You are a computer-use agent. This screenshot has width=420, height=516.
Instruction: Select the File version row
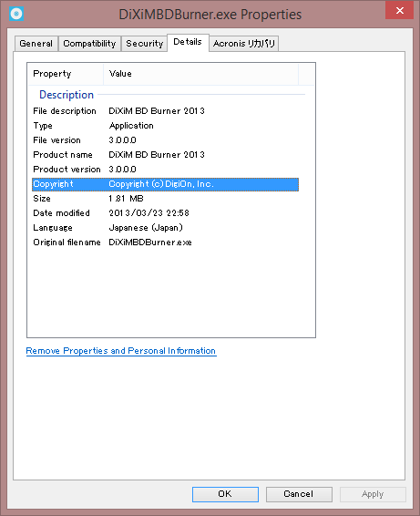pyautogui.click(x=165, y=140)
